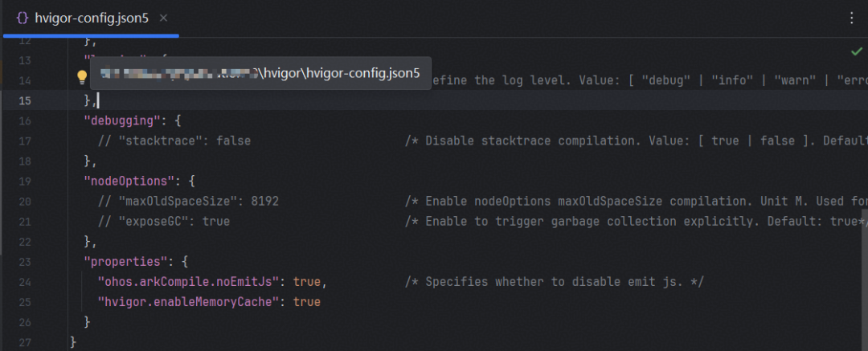Click the "hvigor.enableMemoryCache" property key
The image size is (868, 351).
pos(188,302)
